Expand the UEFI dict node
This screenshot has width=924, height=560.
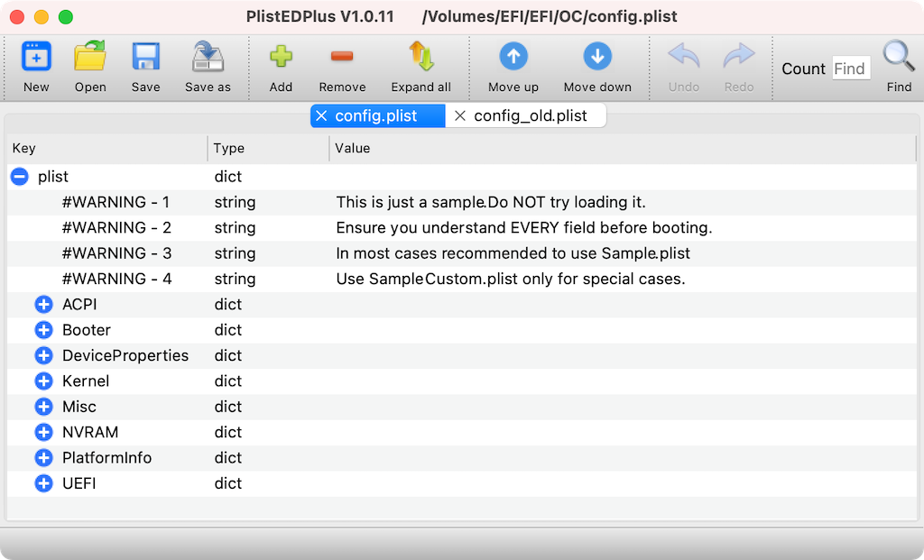[x=43, y=483]
